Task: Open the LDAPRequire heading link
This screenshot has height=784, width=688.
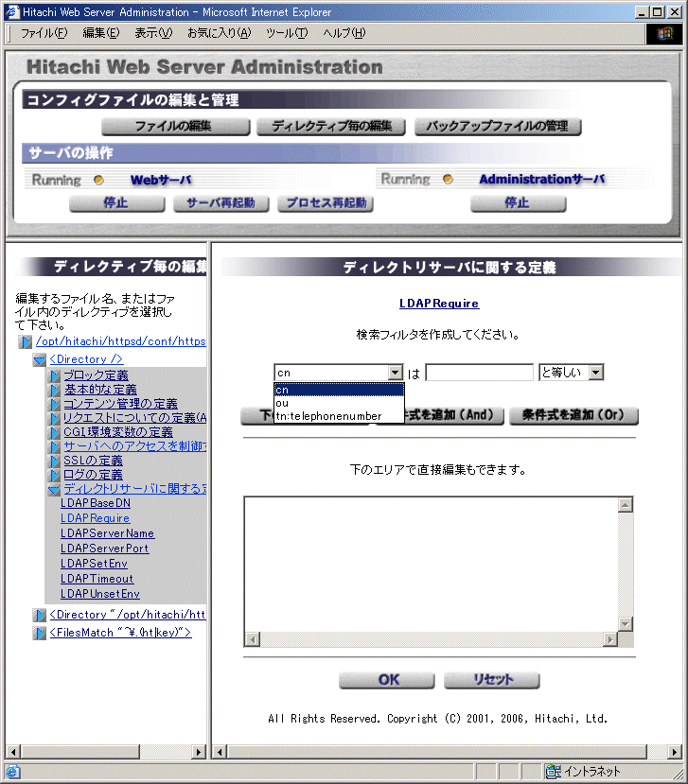Action: (439, 304)
